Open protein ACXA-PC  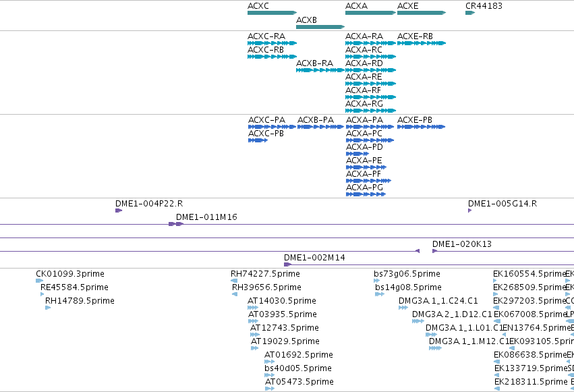point(370,140)
